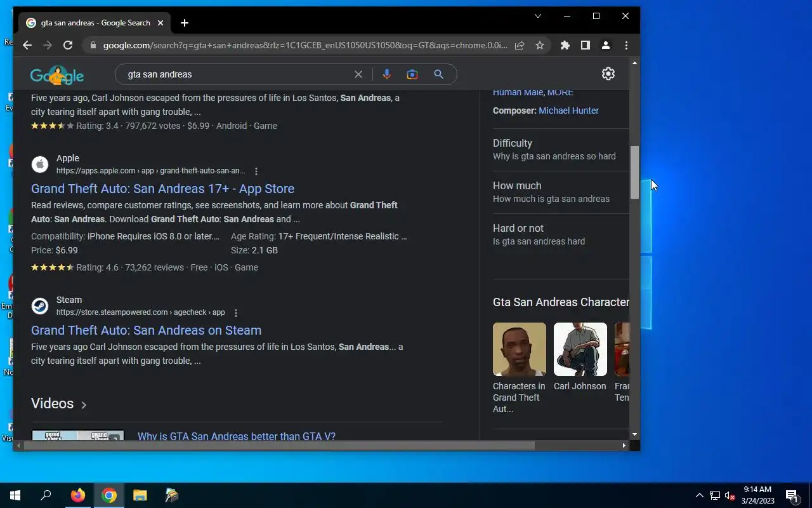Submit search with the magnifier icon
The width and height of the screenshot is (812, 508).
coord(438,74)
